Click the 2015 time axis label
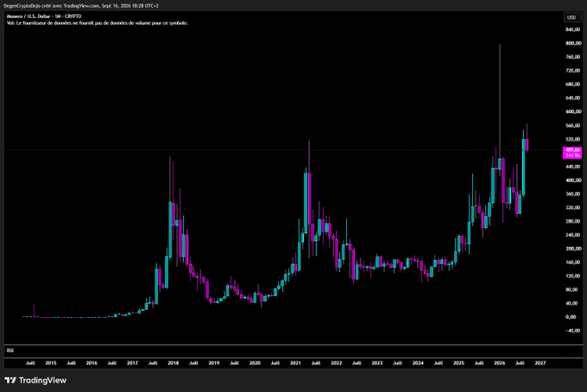 [x=51, y=363]
